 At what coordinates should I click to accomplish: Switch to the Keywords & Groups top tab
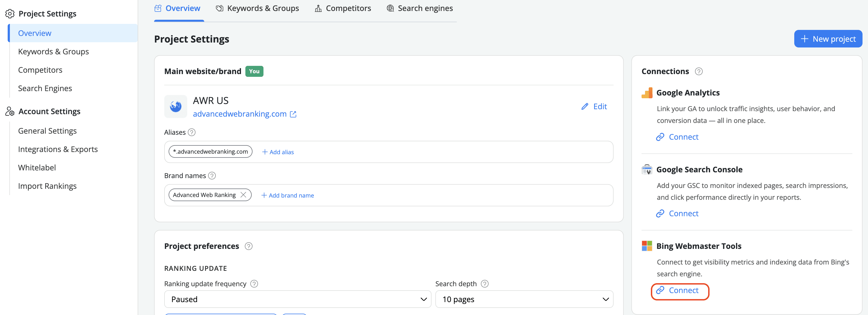tap(257, 9)
